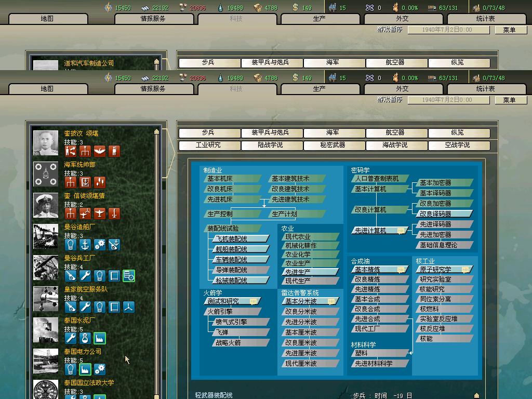Click the wrench icon under 皇家航空服务队
532x399 pixels.
[85, 307]
